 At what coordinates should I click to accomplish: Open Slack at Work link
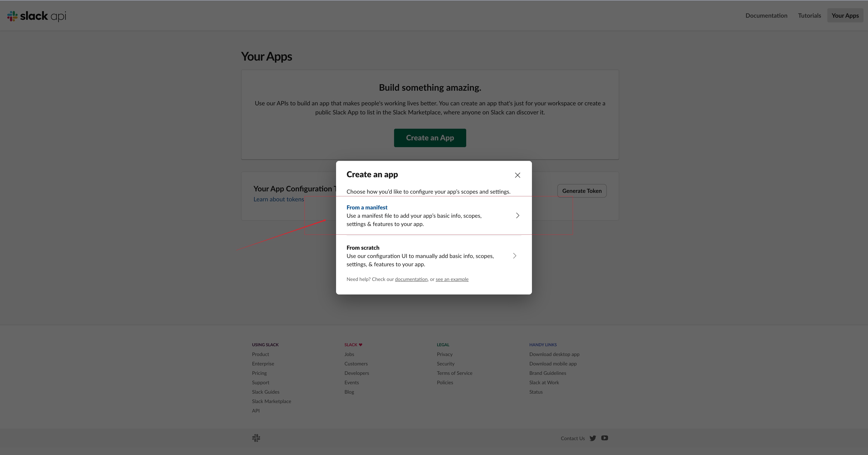coord(544,383)
